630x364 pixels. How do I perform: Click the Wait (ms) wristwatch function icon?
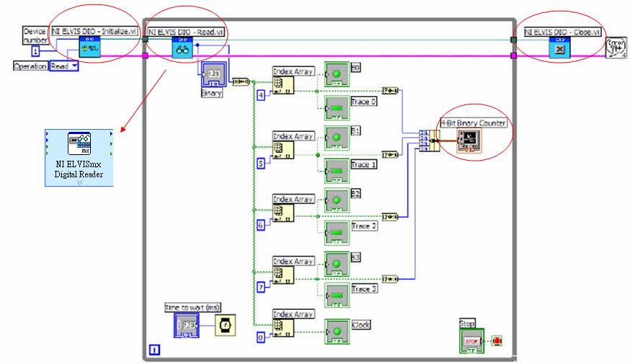(224, 327)
